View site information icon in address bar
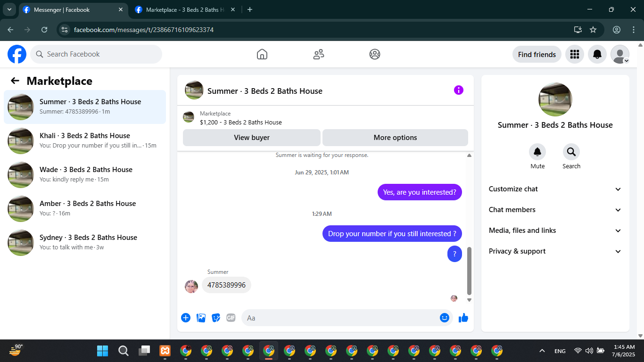The image size is (644, 362). 65,30
